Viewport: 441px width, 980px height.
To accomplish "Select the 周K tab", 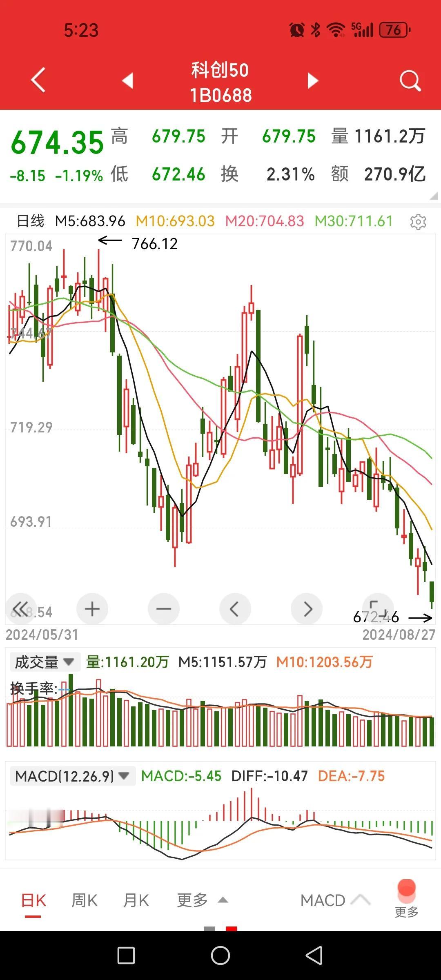I will pyautogui.click(x=85, y=900).
